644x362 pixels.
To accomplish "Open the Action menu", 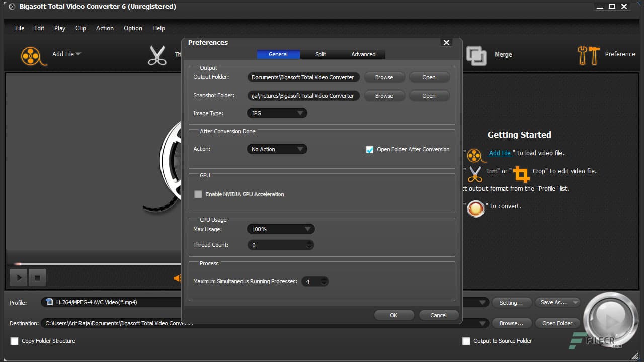I will pyautogui.click(x=105, y=28).
